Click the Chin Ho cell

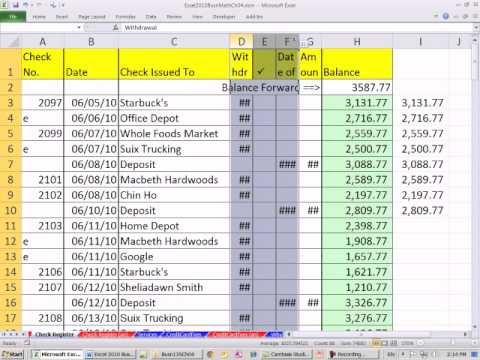coord(174,195)
